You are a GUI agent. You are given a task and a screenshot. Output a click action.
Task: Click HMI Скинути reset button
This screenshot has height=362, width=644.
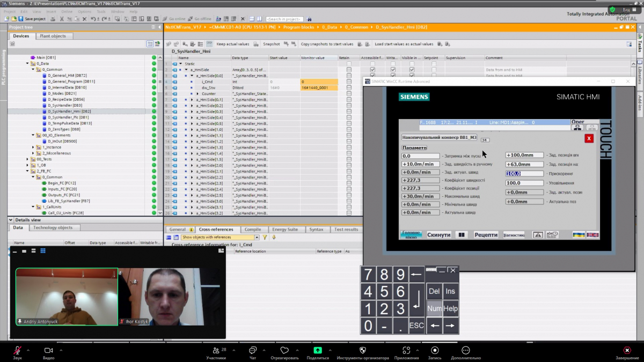438,235
